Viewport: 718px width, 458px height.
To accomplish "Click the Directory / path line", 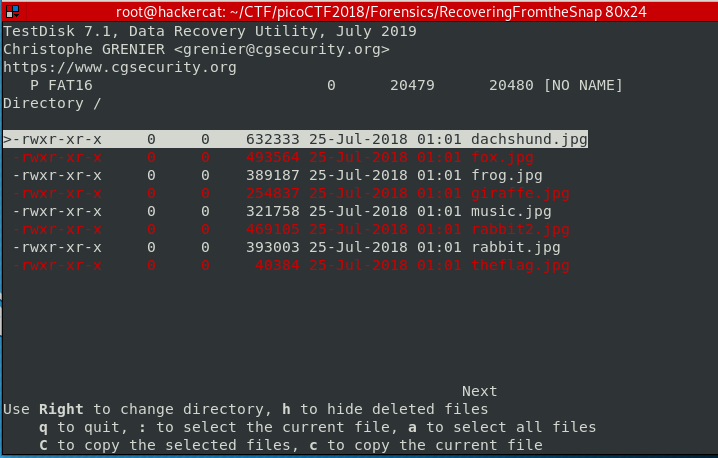I will click(52, 104).
